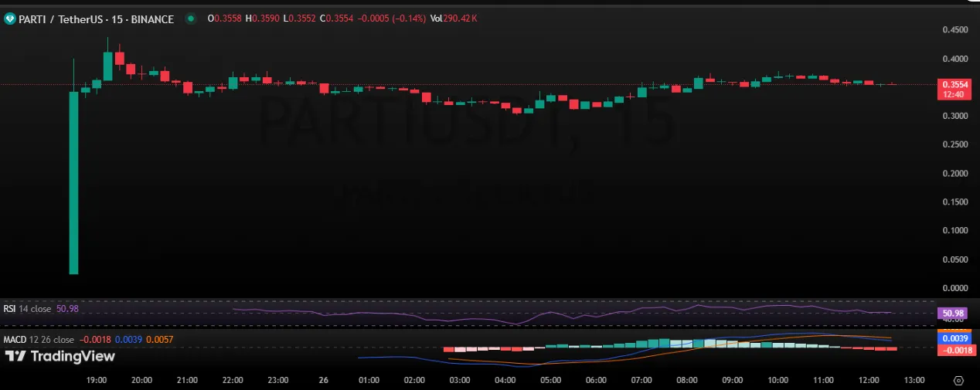
Task: Click the 0.2500 price axis label
Action: click(x=954, y=144)
